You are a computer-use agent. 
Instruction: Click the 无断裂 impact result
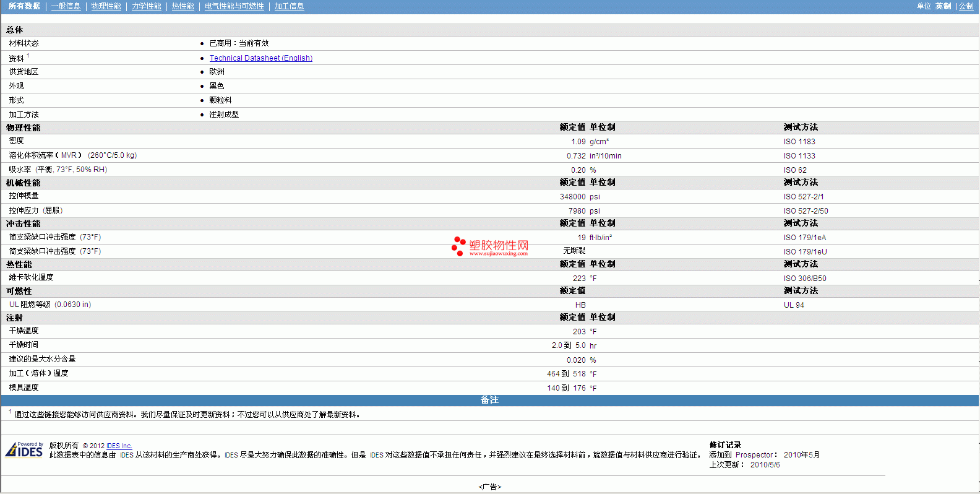click(574, 251)
